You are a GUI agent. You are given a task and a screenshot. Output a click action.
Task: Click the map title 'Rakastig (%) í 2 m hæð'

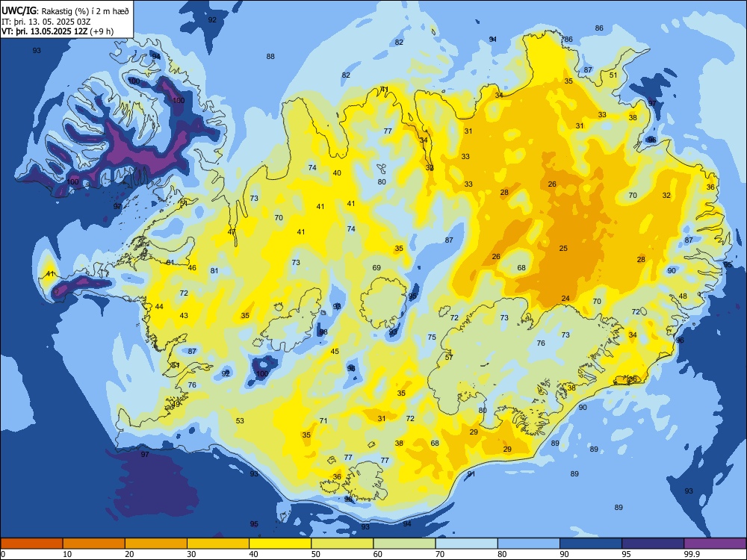pos(85,11)
